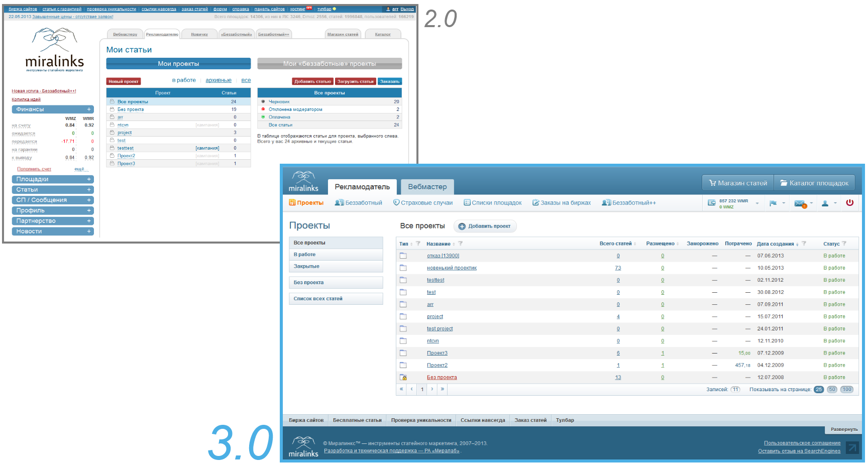Go to previous page with ‹ button
Viewport: 868px width, 466px height.
tap(411, 389)
